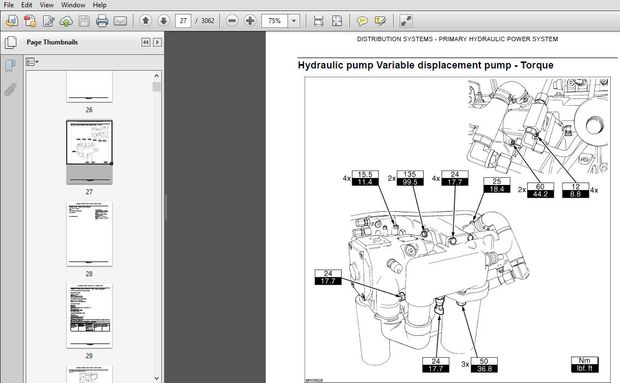Screen dimensions: 620x383
Task: Click the zoom level field showing 75%
Action: pos(274,21)
